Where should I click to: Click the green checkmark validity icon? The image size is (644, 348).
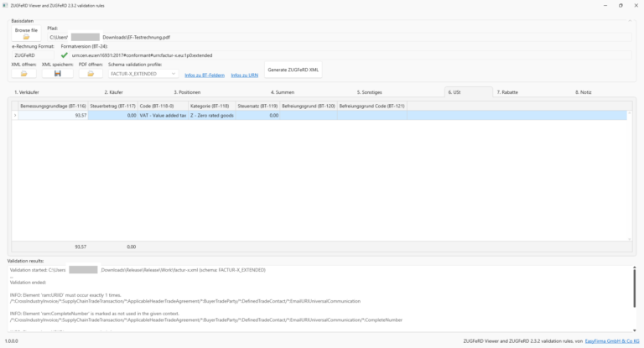[65, 55]
